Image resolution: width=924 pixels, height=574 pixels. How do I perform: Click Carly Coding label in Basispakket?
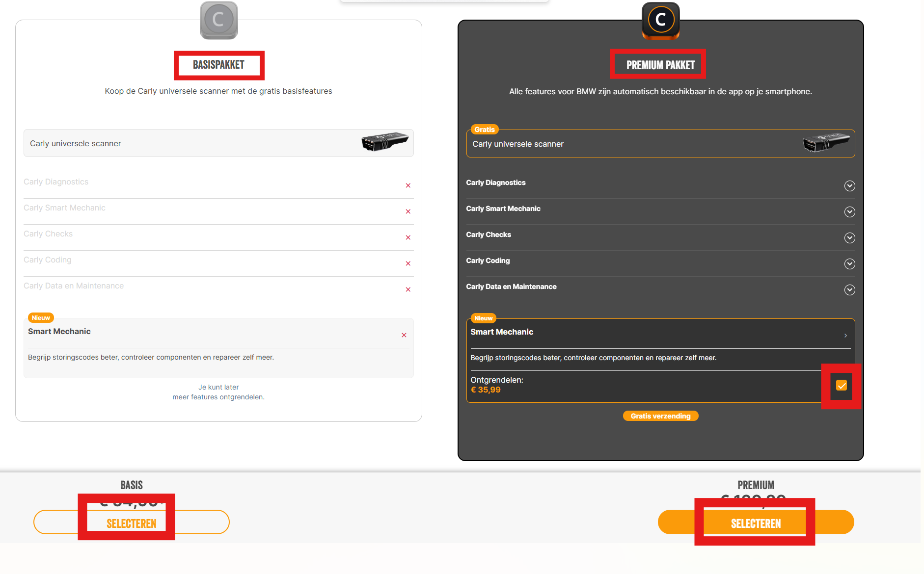48,260
